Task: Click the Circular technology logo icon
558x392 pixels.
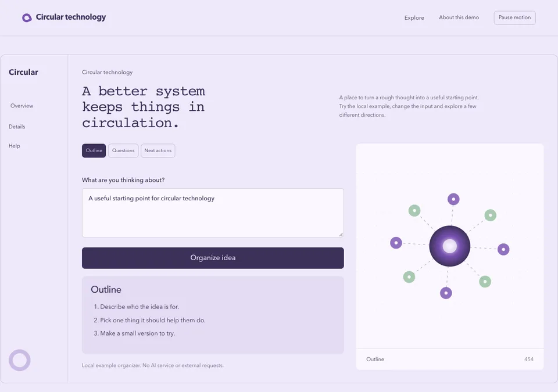Action: coord(27,17)
